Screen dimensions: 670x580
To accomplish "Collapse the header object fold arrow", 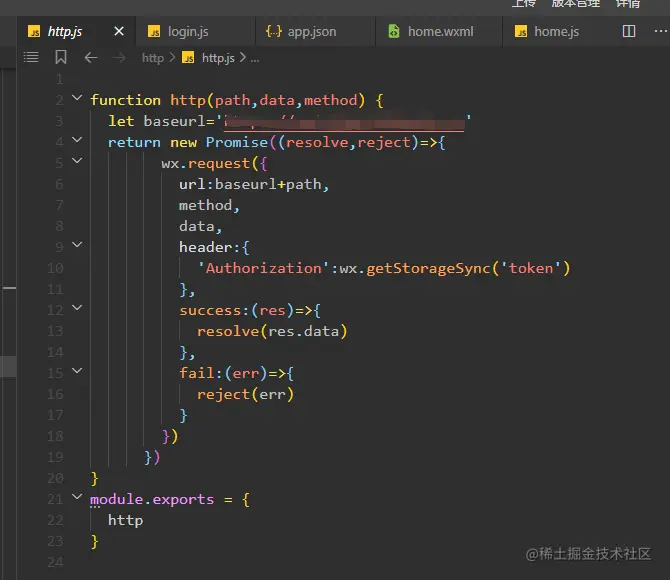I will pos(77,245).
